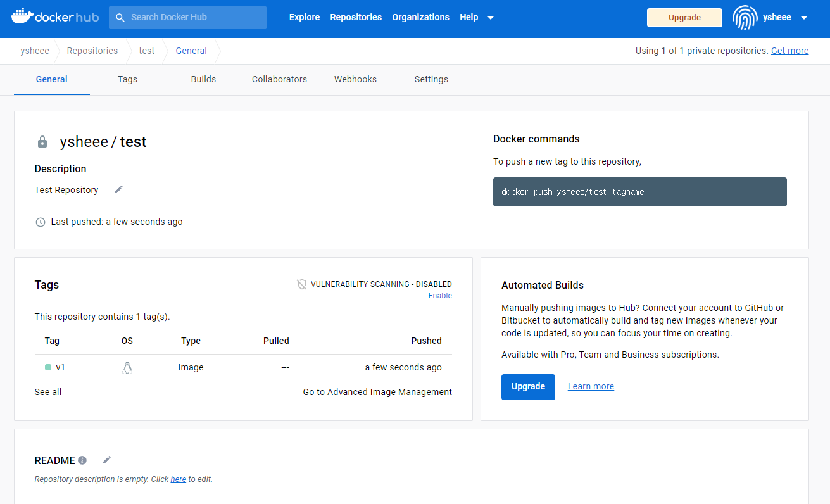Click the See all tags link
830x504 pixels.
click(x=48, y=392)
